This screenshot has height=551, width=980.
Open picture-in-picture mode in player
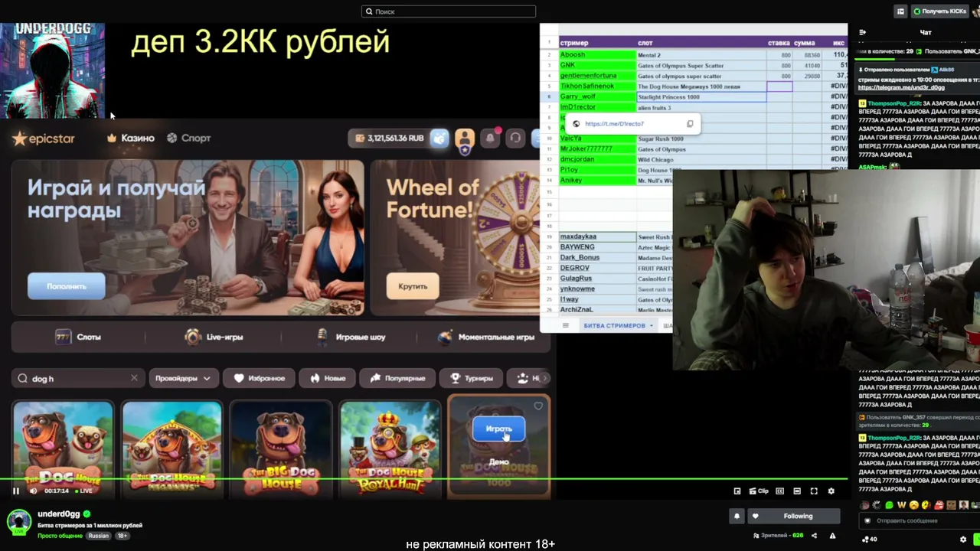pyautogui.click(x=737, y=491)
